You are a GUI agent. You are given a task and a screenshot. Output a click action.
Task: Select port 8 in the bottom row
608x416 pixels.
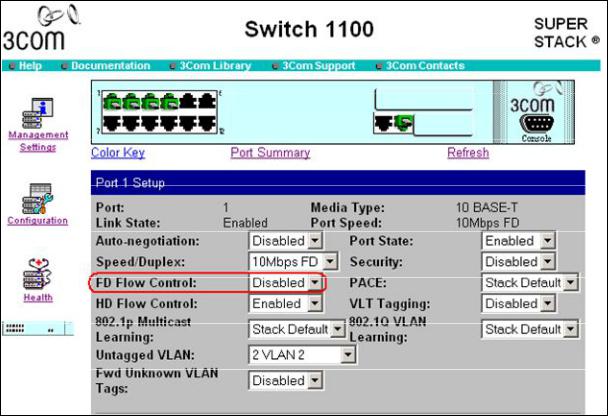131,123
